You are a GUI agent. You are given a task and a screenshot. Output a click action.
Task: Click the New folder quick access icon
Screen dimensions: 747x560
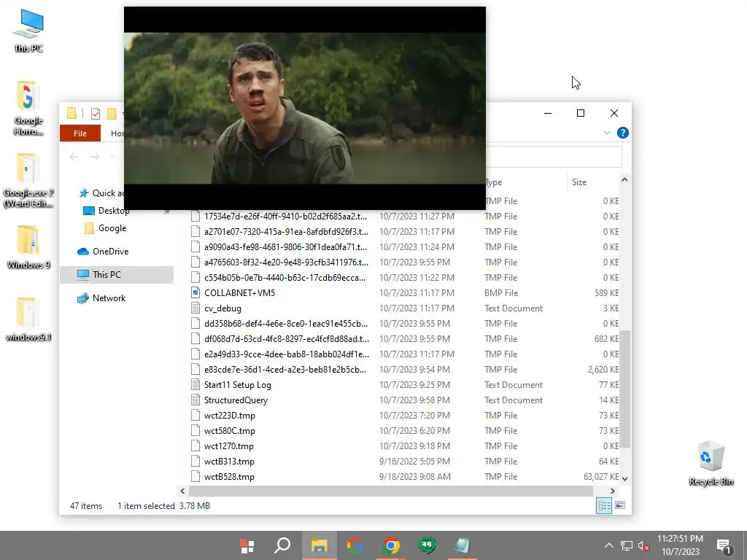(112, 113)
